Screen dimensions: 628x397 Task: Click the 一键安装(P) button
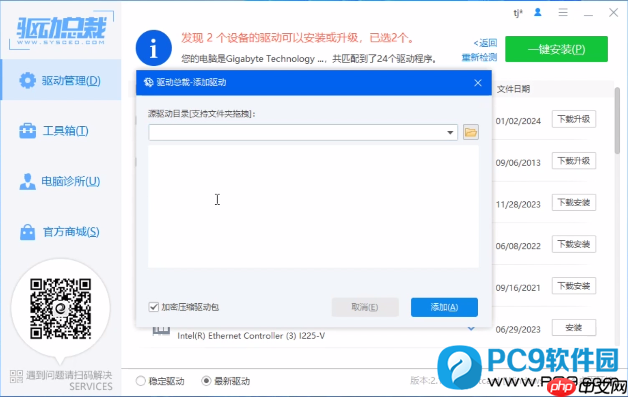556,49
